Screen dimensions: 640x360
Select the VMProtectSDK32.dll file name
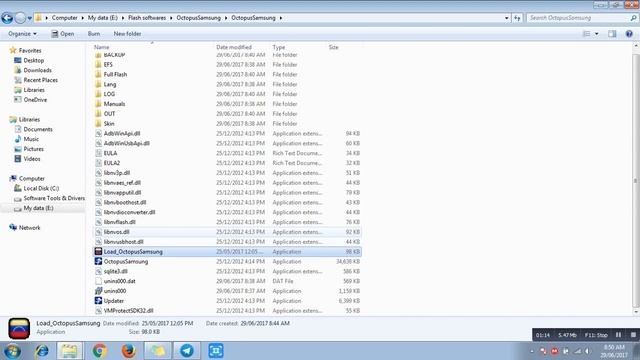(129, 311)
